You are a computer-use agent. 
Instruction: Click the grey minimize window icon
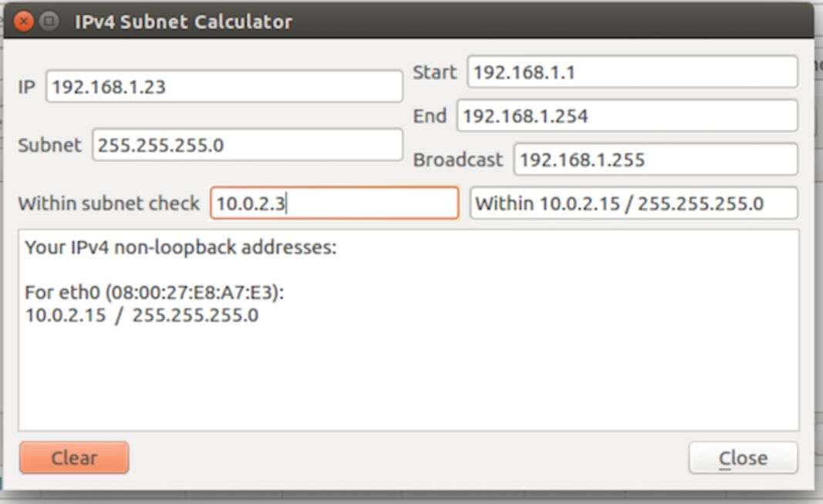click(49, 21)
